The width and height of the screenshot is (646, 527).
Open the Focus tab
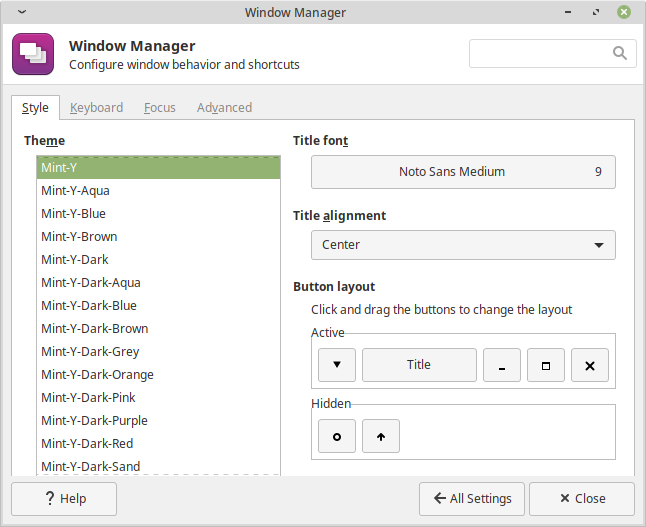(159, 108)
